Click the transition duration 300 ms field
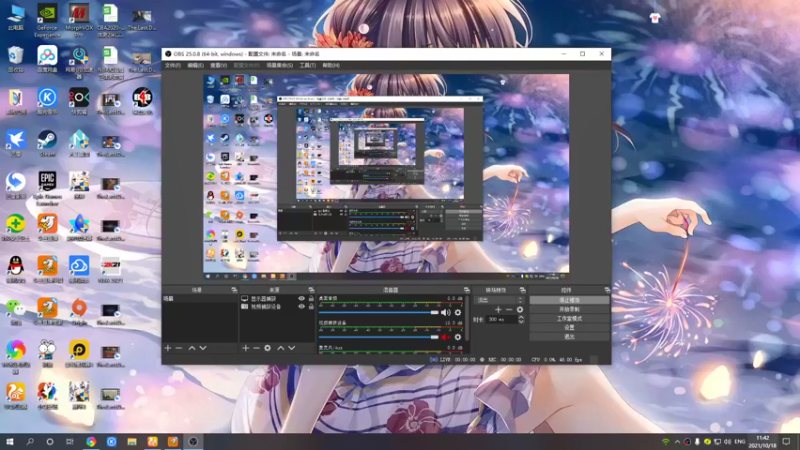 coord(502,319)
